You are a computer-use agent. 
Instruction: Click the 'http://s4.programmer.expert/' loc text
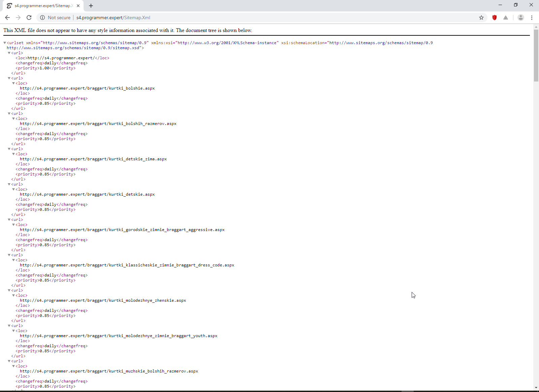tap(61, 58)
